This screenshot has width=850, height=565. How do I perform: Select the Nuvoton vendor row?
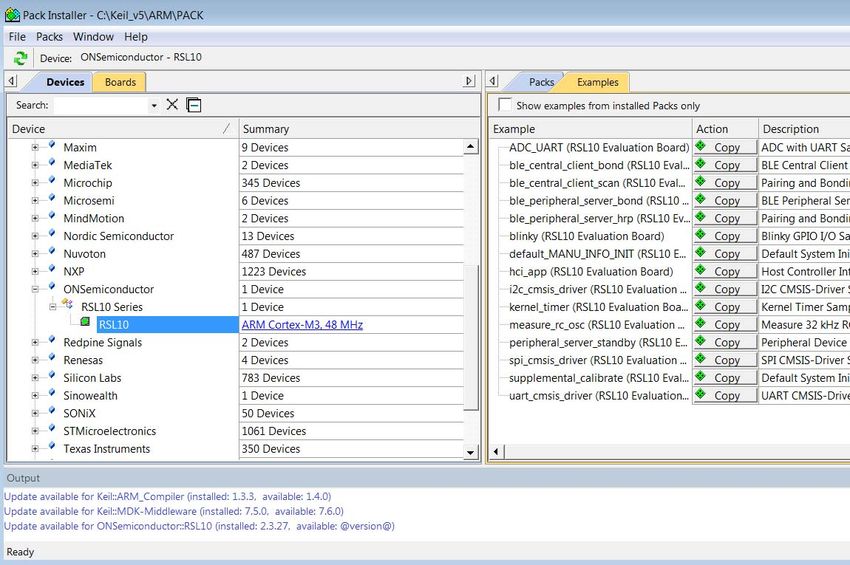pyautogui.click(x=84, y=254)
